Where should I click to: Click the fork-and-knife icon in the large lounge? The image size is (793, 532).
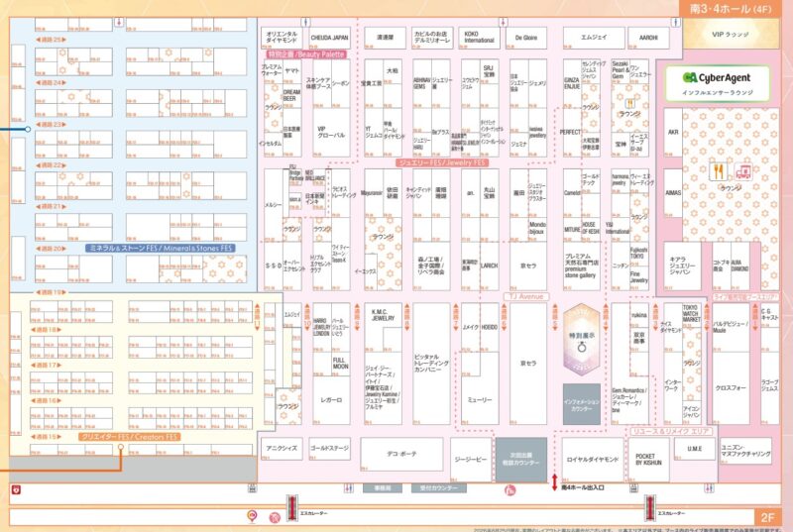pos(718,171)
